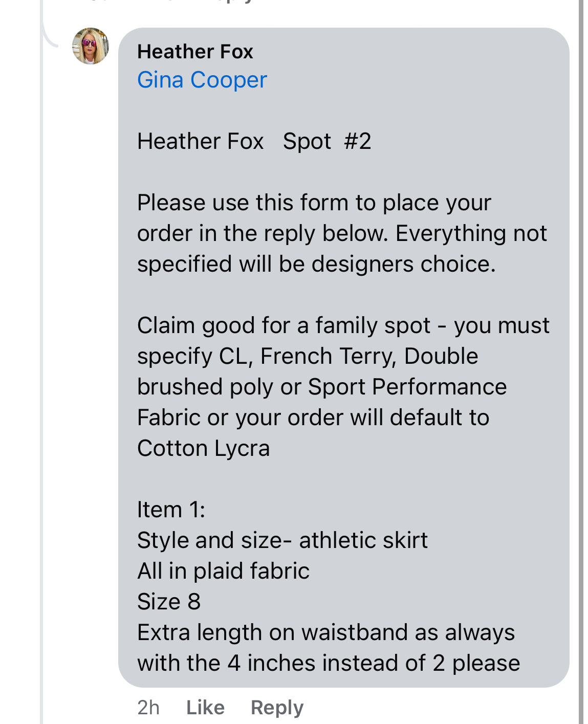The height and width of the screenshot is (724, 588).
Task: Click the 'Size 8' line
Action: coord(169,602)
